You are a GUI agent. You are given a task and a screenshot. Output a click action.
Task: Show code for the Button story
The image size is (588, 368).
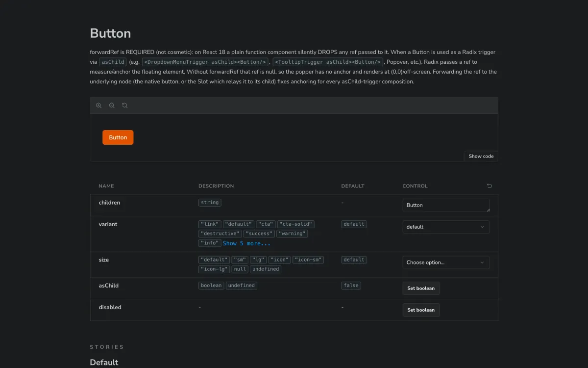(481, 156)
